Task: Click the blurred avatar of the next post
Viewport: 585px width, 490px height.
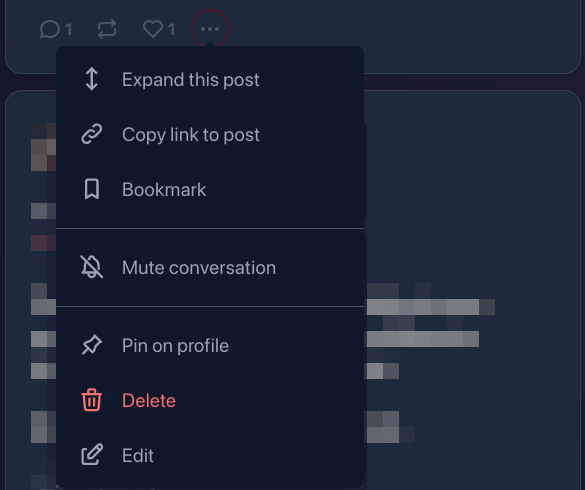Action: pos(43,147)
